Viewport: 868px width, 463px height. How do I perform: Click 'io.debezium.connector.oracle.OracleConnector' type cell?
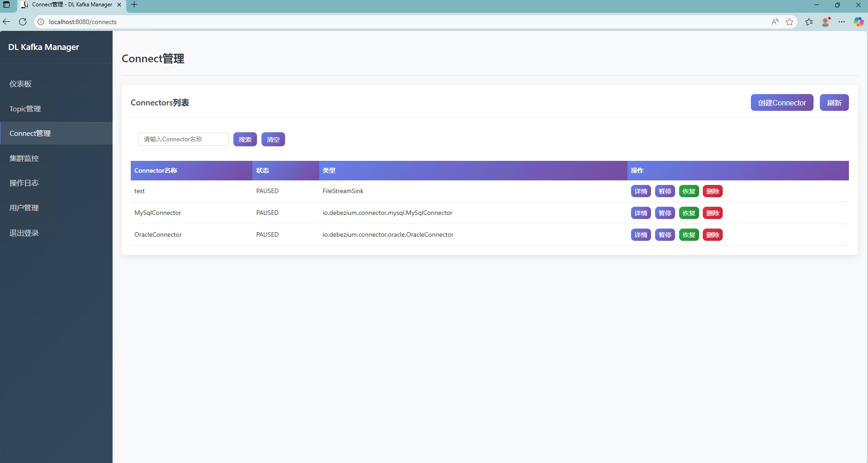473,235
